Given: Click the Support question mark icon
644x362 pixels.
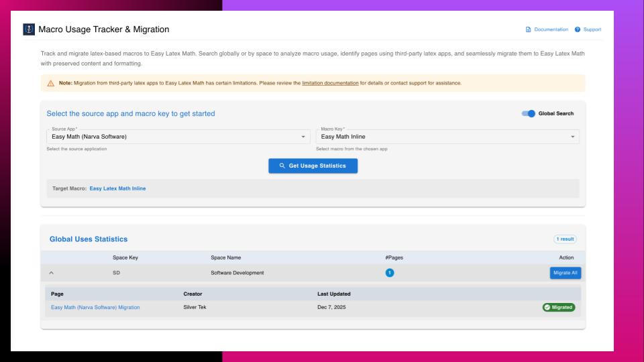Looking at the screenshot, I should coord(578,29).
